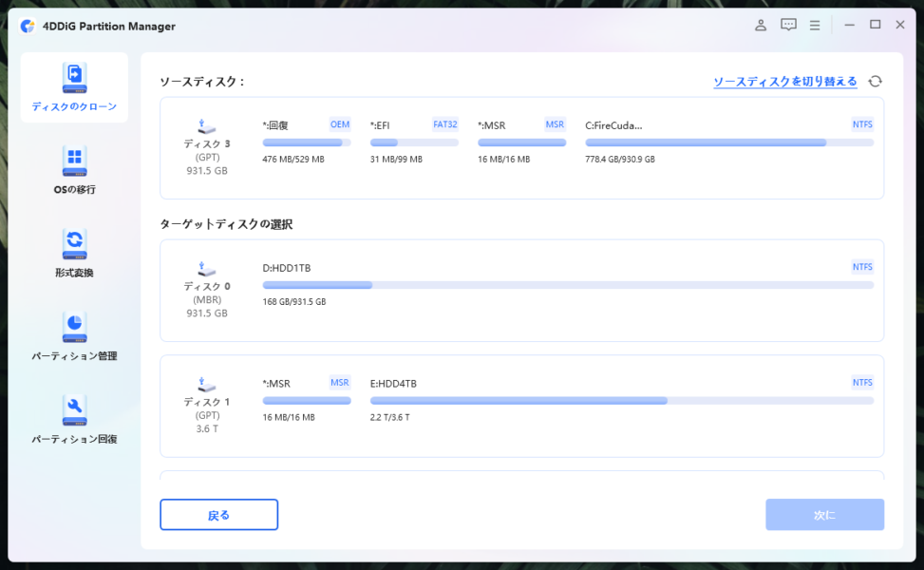Click the *:回復 partition usage bar
The width and height of the screenshot is (924, 570).
point(307,142)
